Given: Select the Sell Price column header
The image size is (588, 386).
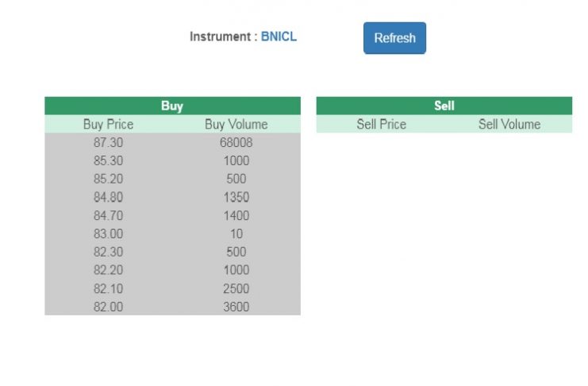Looking at the screenshot, I should [381, 125].
